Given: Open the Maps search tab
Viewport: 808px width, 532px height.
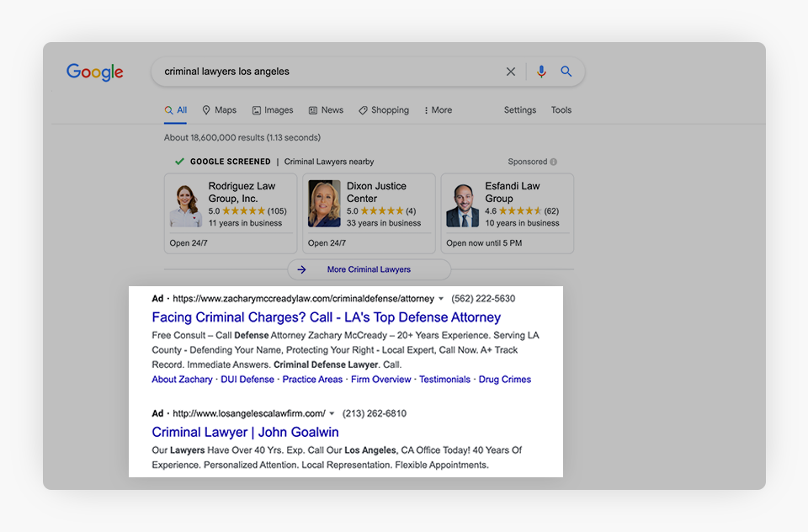Looking at the screenshot, I should [220, 110].
